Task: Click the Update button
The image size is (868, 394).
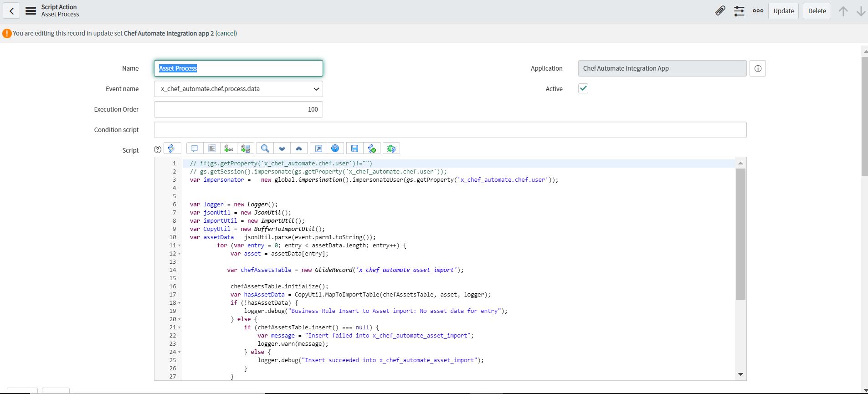Action: pyautogui.click(x=783, y=11)
